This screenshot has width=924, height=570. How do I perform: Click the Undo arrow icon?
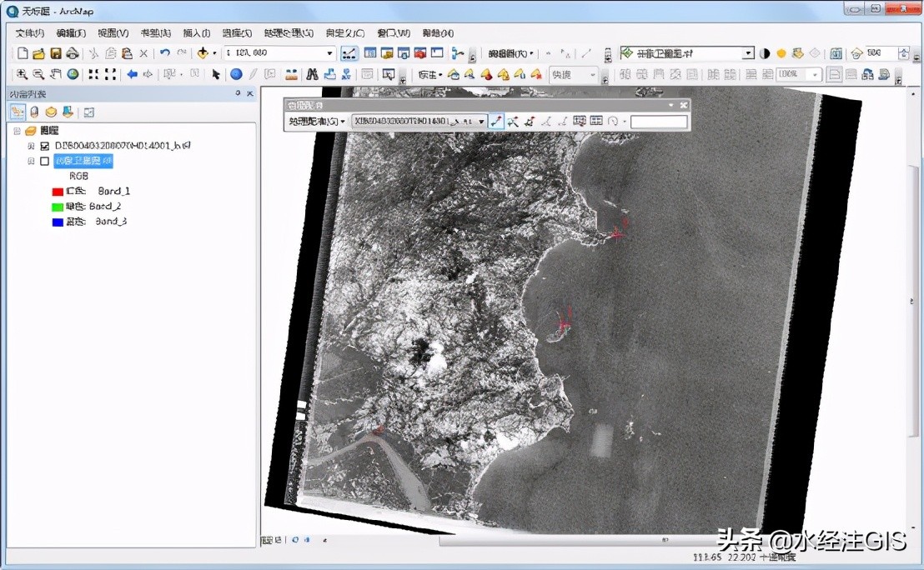coord(164,53)
